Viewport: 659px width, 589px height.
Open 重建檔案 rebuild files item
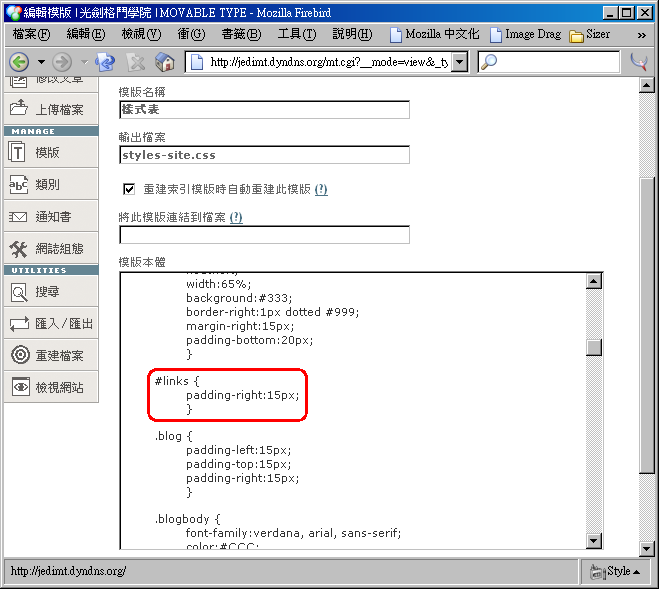(x=51, y=355)
